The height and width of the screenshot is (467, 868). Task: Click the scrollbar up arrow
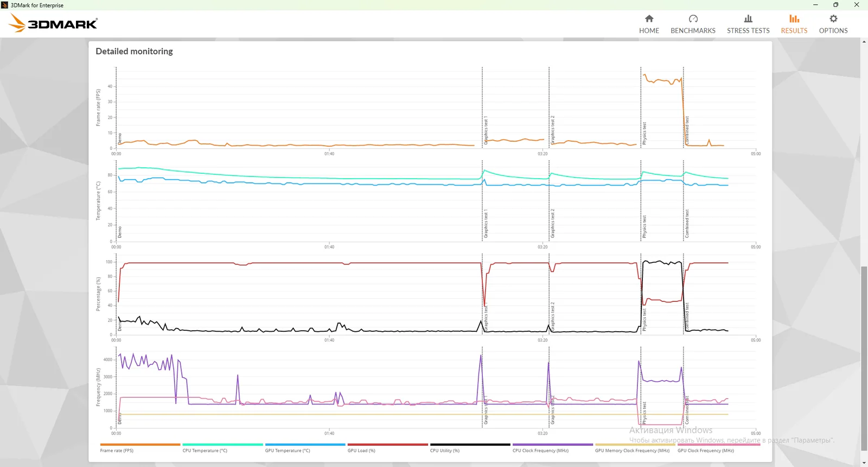[864, 42]
